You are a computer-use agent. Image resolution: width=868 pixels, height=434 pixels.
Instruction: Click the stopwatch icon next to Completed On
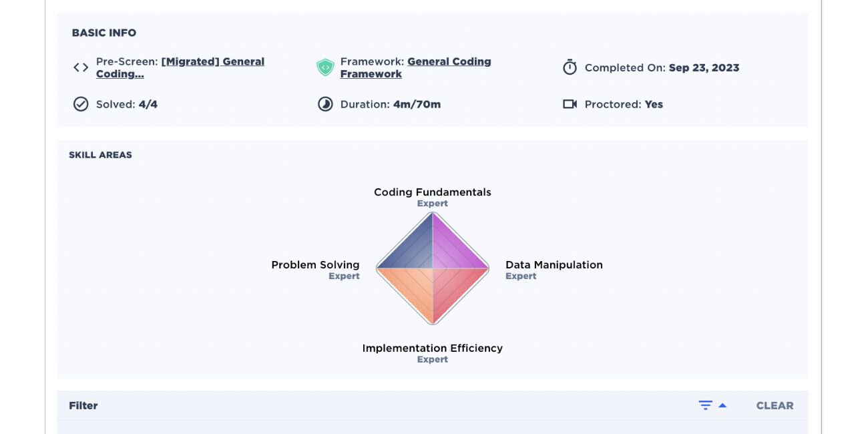coord(570,67)
